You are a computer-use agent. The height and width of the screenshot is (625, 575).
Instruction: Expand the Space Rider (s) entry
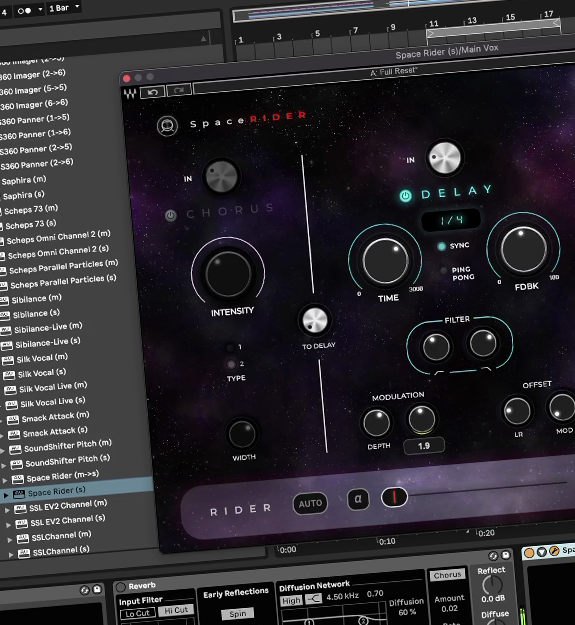tap(6, 495)
